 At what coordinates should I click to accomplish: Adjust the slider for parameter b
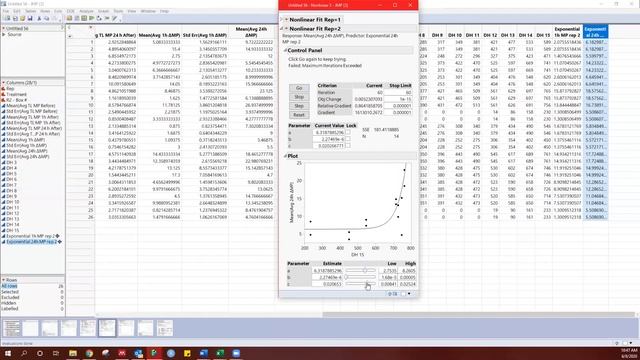(360, 277)
